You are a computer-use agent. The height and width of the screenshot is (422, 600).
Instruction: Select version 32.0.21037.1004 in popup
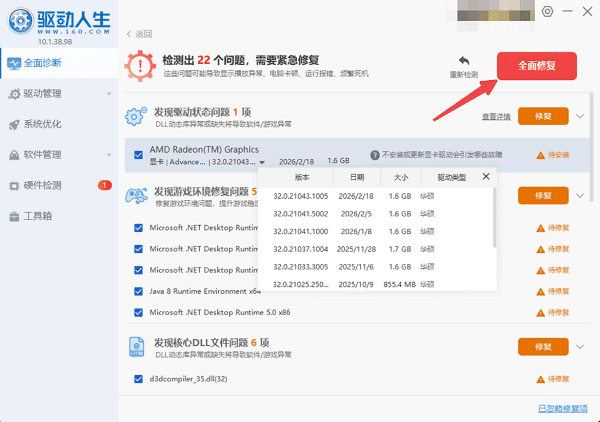coord(377,249)
